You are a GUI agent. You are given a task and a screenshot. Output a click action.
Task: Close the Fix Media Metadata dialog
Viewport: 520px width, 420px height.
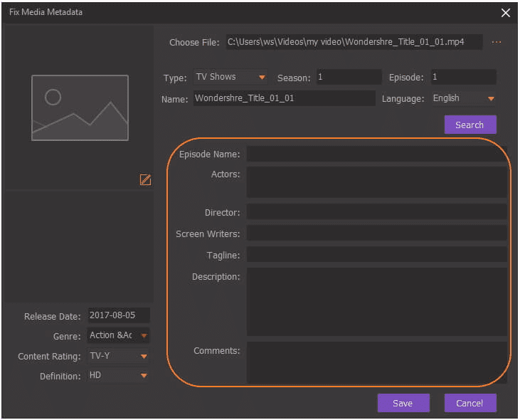pos(506,12)
